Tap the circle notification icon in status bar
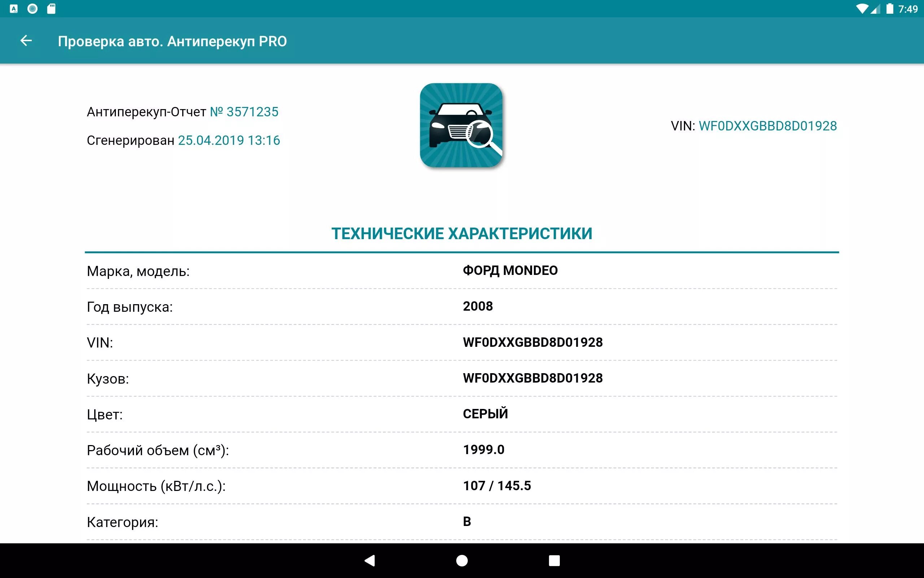 32,9
